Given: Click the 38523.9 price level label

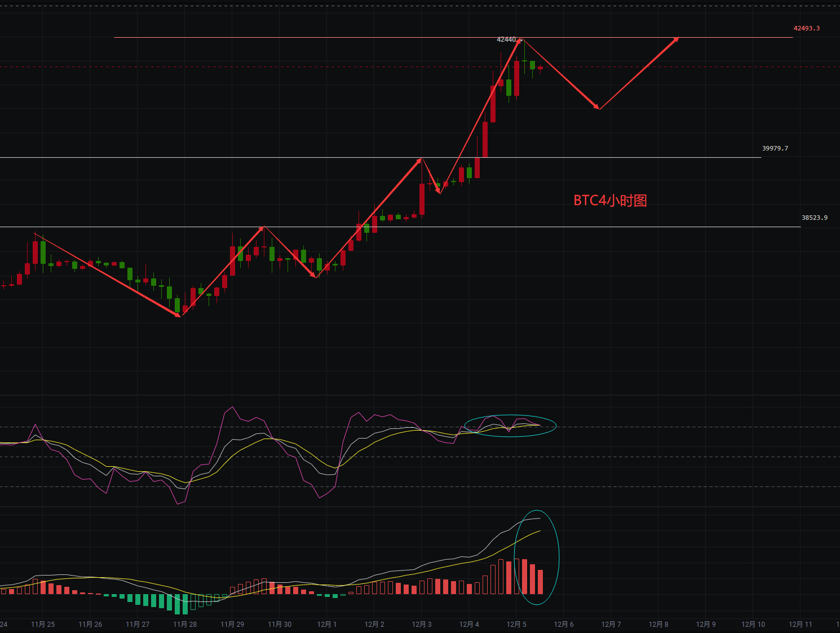Looking at the screenshot, I should tap(814, 218).
